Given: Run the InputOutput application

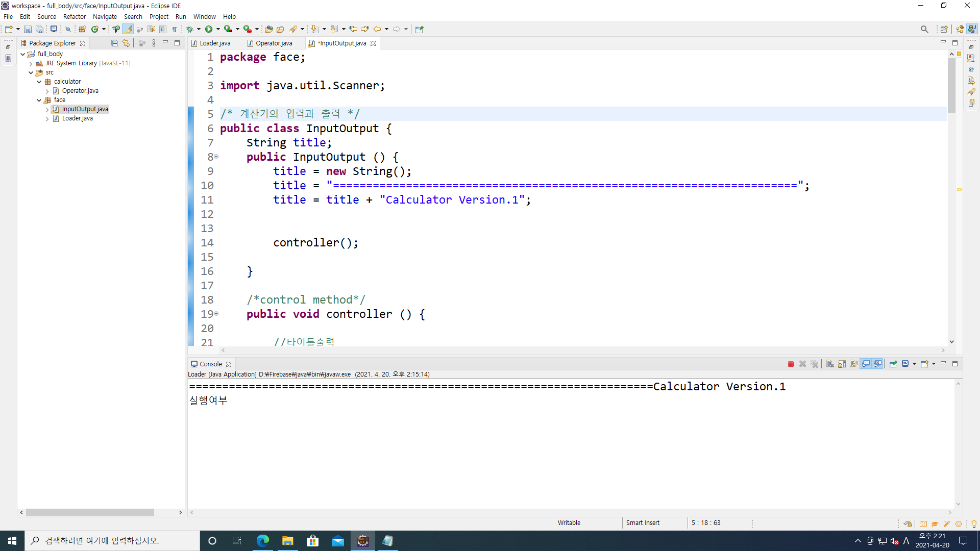Looking at the screenshot, I should (x=208, y=29).
